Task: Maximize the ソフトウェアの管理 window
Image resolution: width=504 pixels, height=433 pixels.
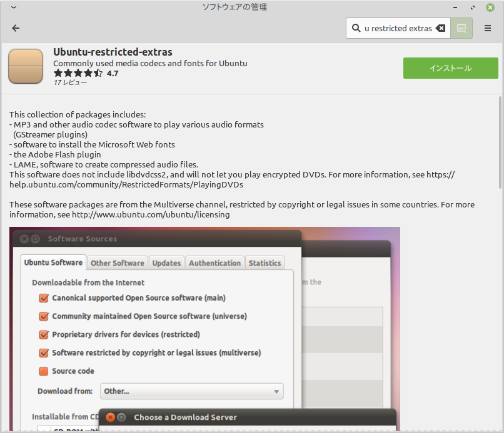Action: pyautogui.click(x=473, y=7)
